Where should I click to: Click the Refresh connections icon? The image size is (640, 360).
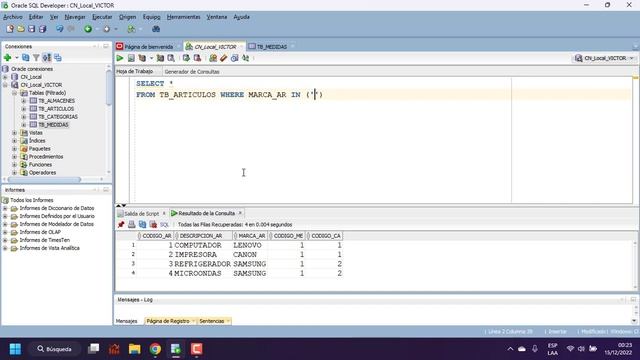[26, 58]
